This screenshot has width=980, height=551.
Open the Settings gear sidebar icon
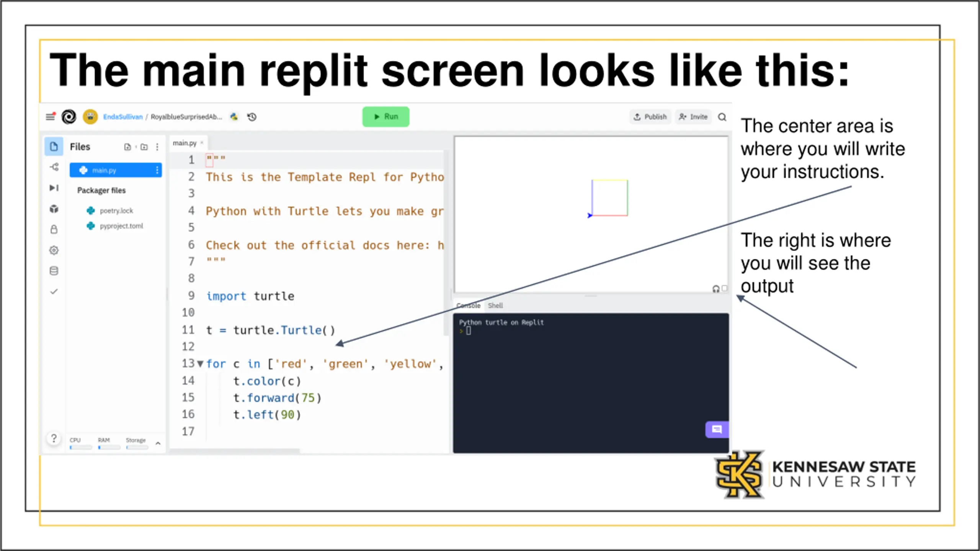54,250
